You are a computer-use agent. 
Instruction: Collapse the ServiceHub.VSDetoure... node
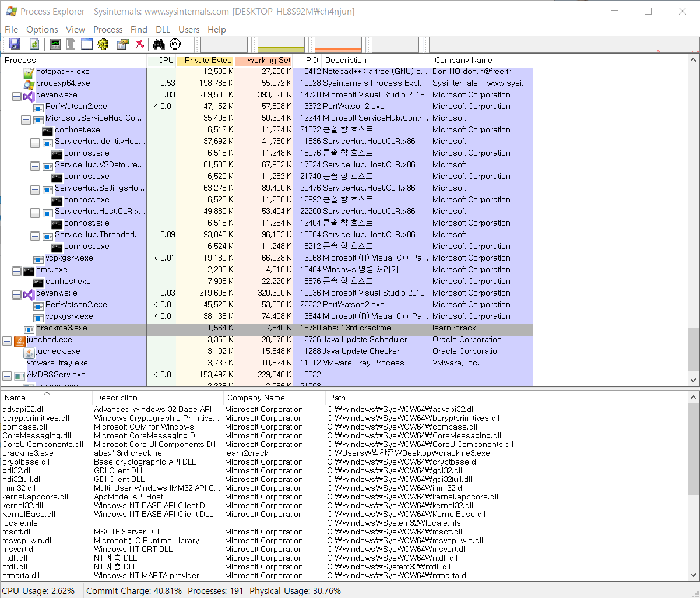coord(35,166)
